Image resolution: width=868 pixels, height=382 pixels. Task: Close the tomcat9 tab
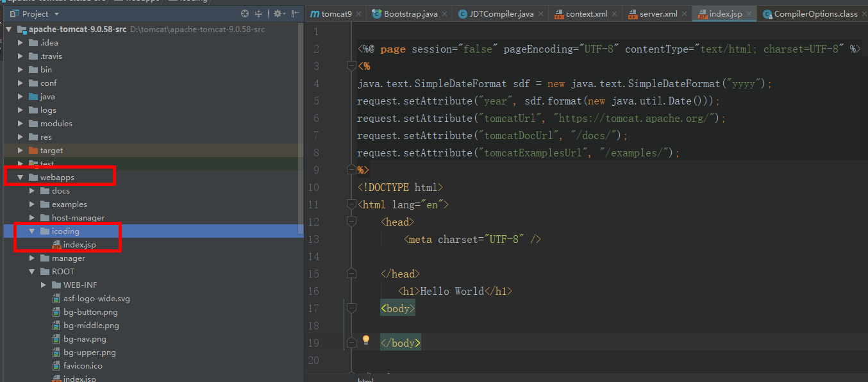click(x=358, y=13)
